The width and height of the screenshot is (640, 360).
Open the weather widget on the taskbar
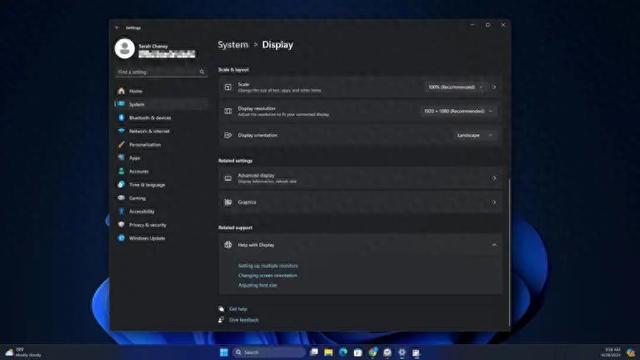(x=23, y=352)
